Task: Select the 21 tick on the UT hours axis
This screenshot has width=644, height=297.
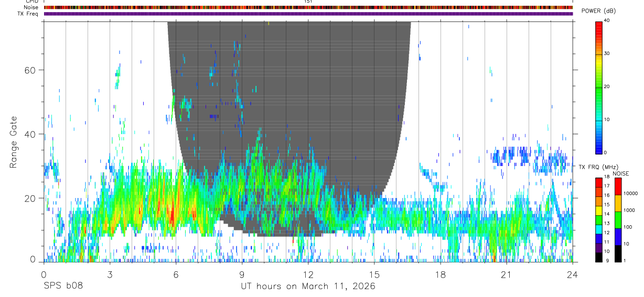Action: coord(506,274)
